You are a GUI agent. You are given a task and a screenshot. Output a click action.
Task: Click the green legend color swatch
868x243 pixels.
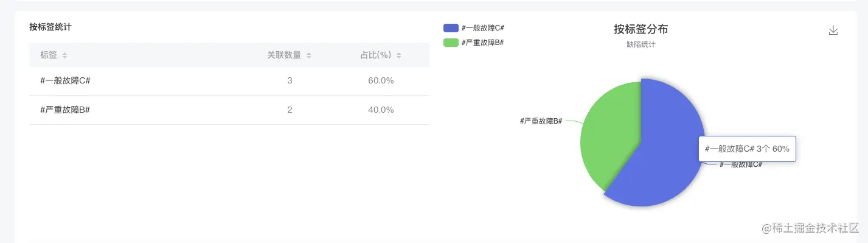451,43
